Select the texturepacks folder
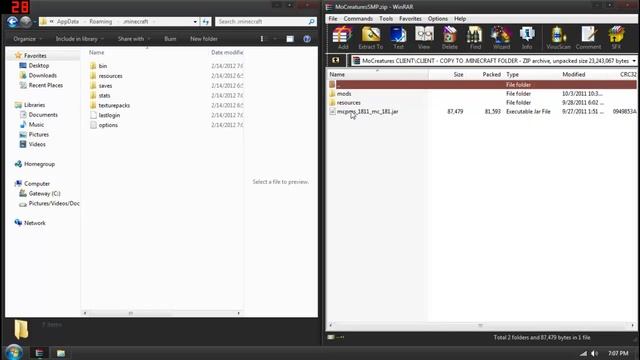The width and height of the screenshot is (640, 360). click(114, 105)
